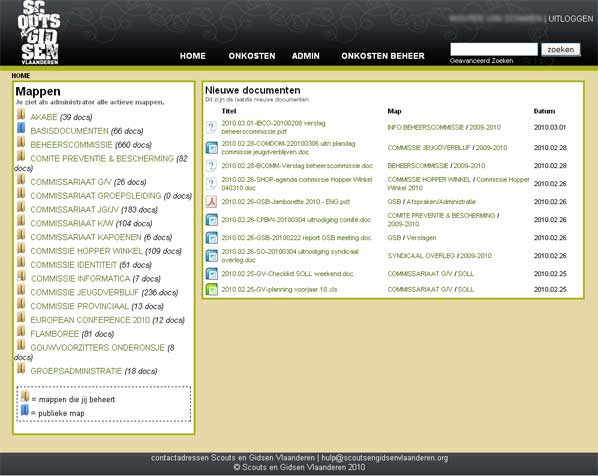Open the ONKOSTEN BEHEER menu item
598x476 pixels.
tap(383, 56)
